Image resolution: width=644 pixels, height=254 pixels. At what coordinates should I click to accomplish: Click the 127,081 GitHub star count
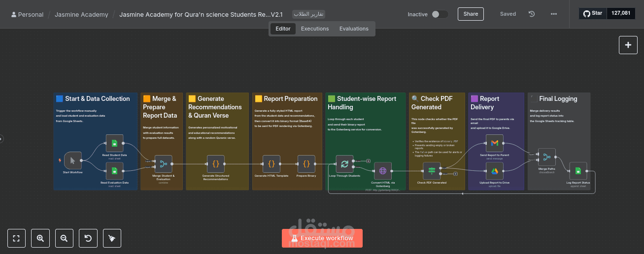(x=620, y=13)
